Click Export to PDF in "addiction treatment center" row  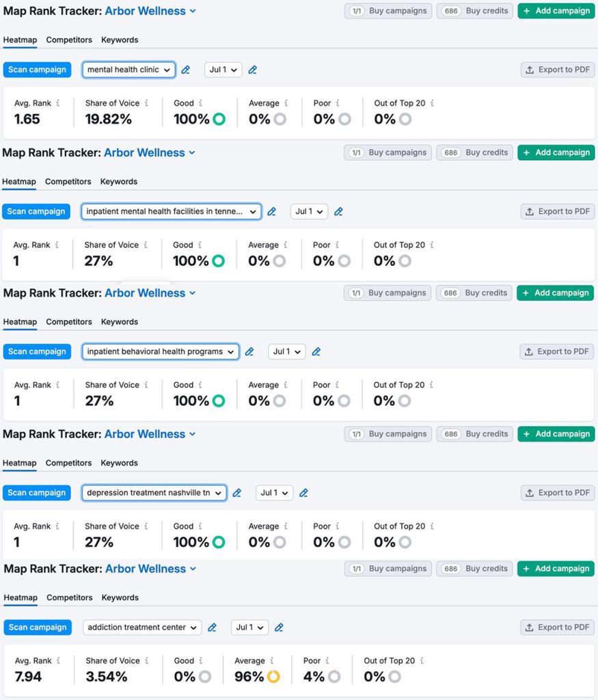[557, 628]
